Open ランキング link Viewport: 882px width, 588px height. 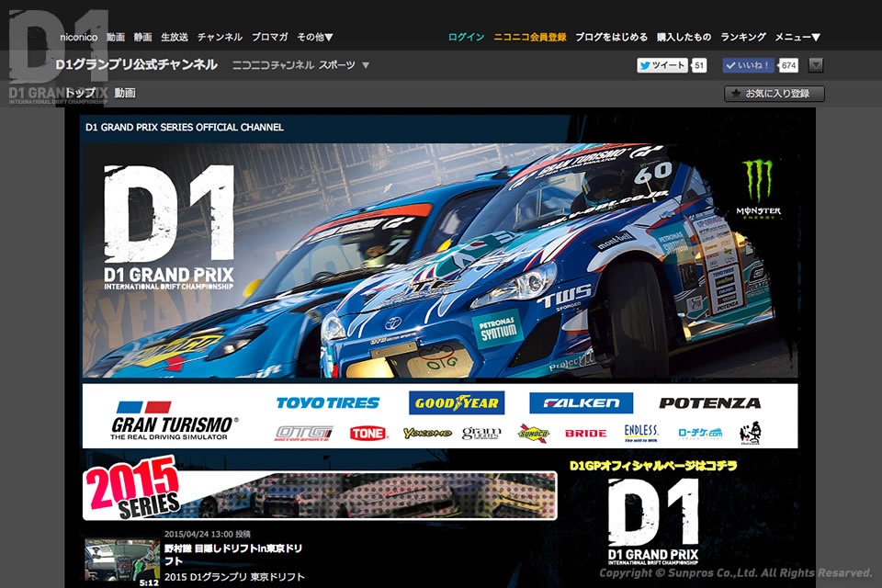(x=742, y=37)
